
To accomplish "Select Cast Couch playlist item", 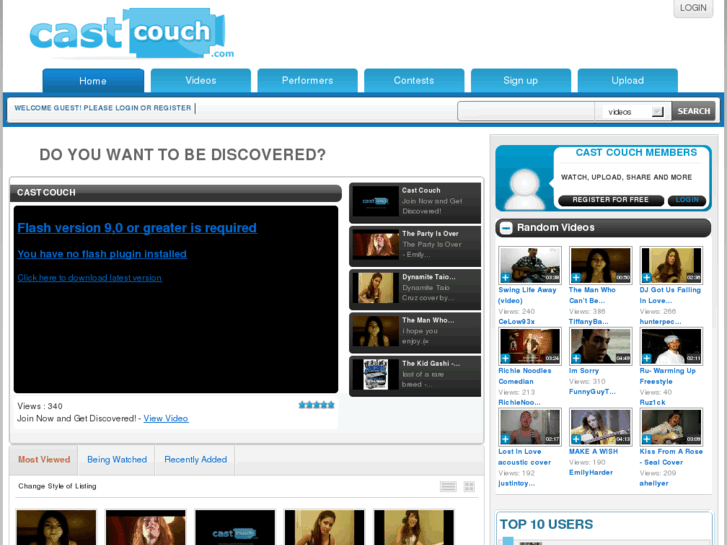I will 415,202.
